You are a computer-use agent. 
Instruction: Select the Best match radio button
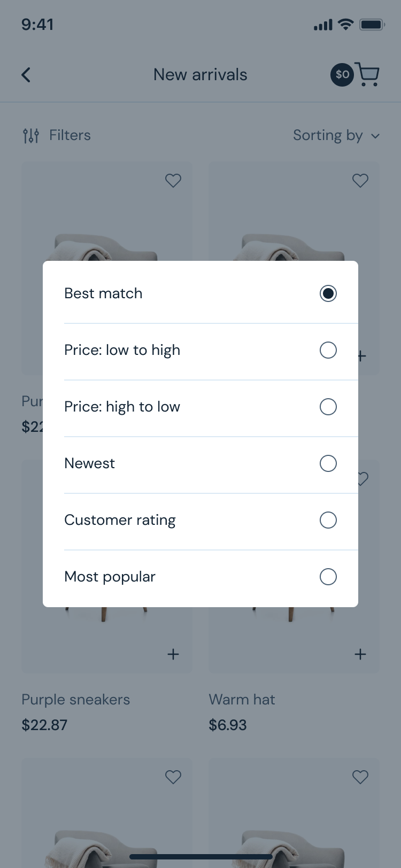pos(328,293)
